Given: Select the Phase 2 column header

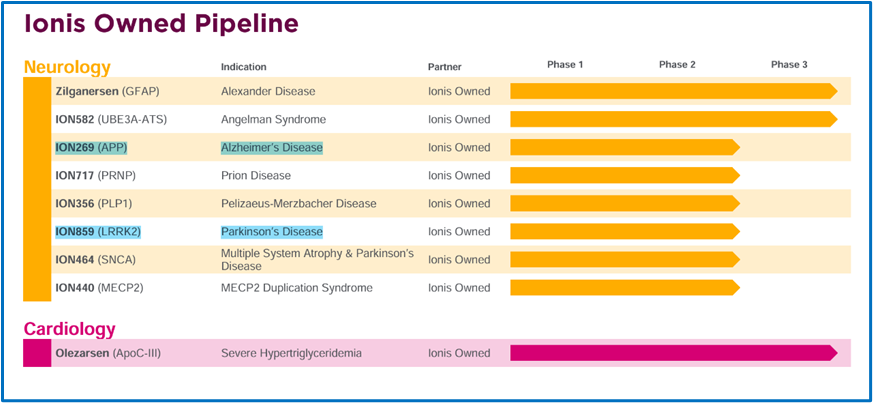Looking at the screenshot, I should (677, 65).
